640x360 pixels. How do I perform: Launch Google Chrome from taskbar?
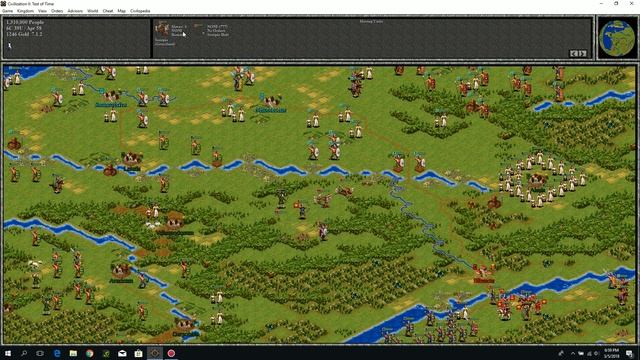pos(89,353)
